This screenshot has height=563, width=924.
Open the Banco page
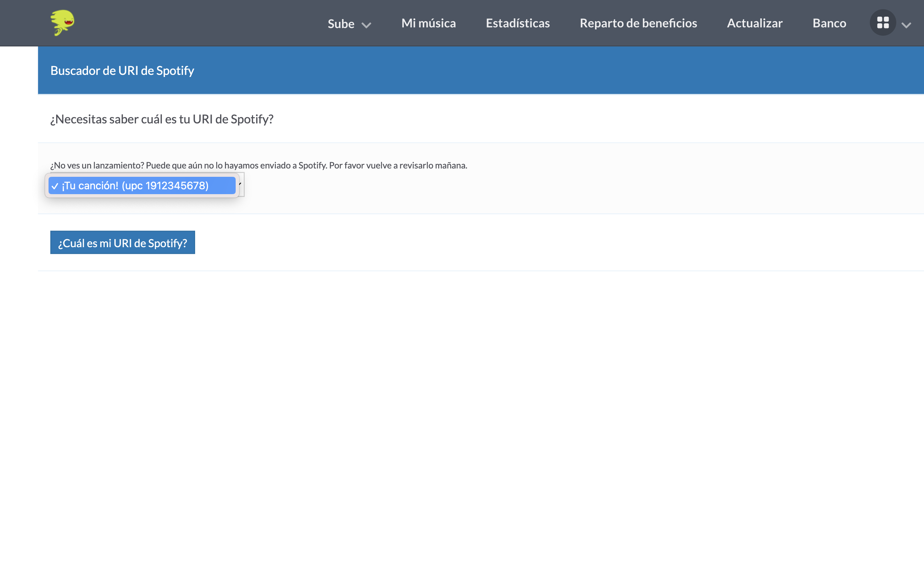[829, 23]
